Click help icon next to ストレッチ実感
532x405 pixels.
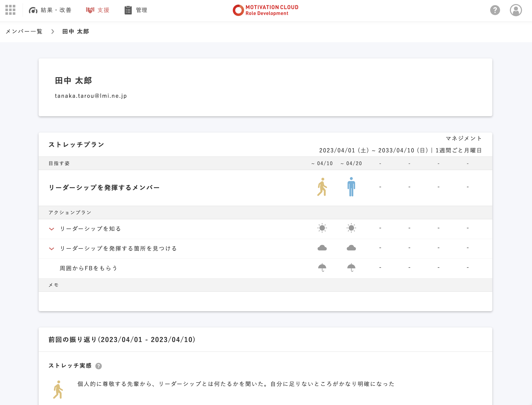point(99,366)
